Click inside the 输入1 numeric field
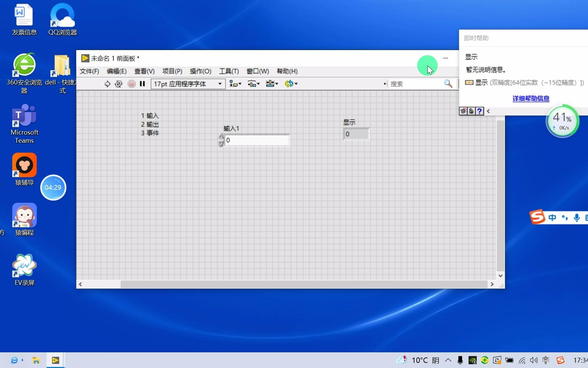The height and width of the screenshot is (368, 588). click(x=257, y=140)
